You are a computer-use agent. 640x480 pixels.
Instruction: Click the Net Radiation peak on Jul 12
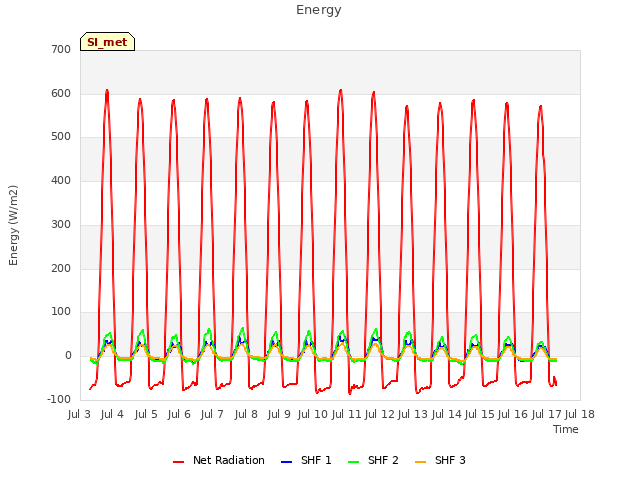(373, 93)
